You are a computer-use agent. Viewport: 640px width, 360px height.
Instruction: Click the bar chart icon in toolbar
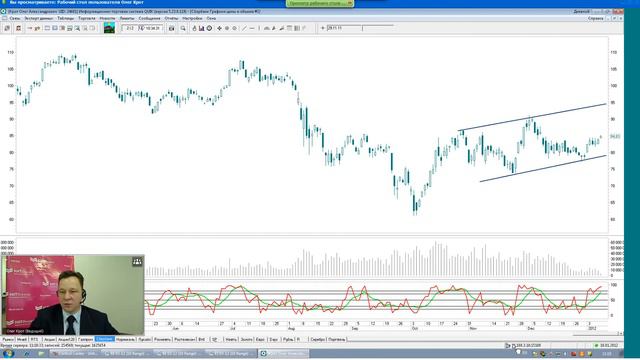pos(202,28)
